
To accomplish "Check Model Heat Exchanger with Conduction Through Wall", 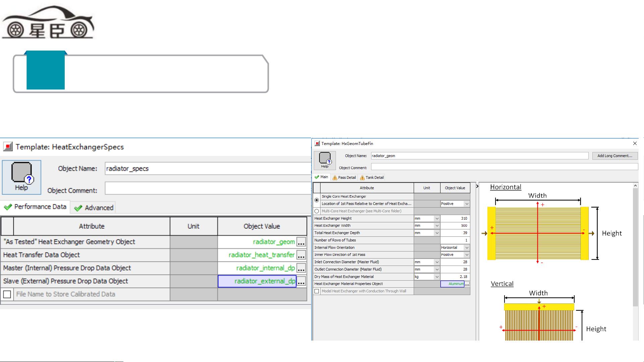I will (316, 291).
